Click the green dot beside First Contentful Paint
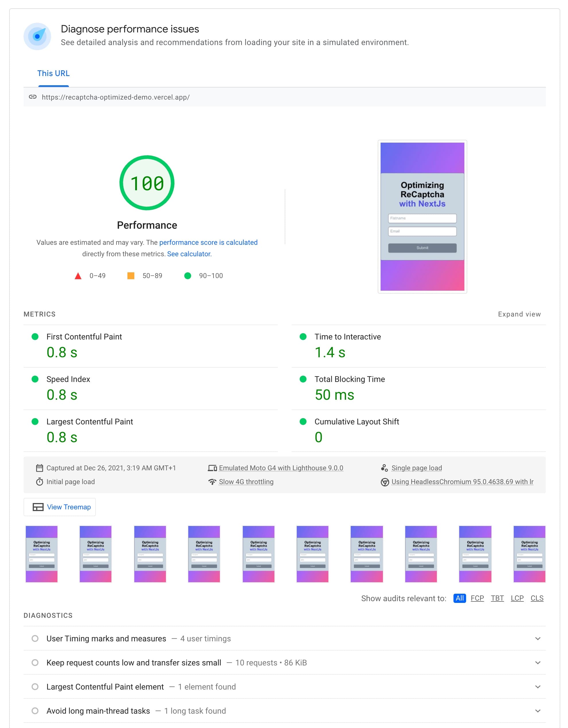568x728 pixels. (36, 337)
